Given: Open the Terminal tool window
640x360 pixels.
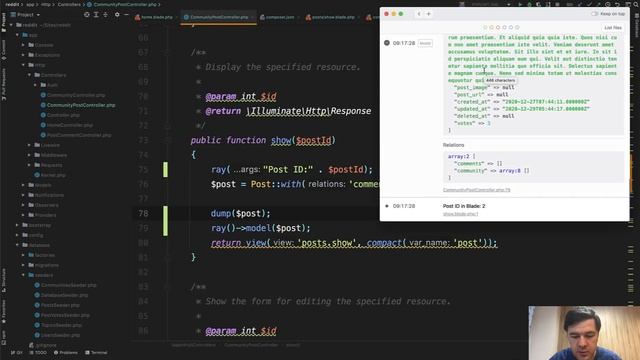Looking at the screenshot, I should click(96, 353).
